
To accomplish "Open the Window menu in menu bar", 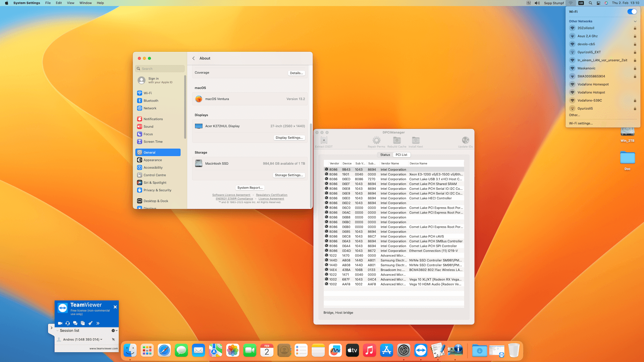I will pos(86,3).
